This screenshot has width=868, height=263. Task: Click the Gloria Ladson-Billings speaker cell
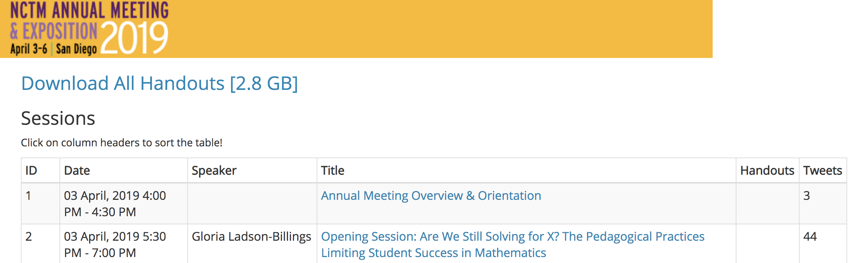coord(251,237)
